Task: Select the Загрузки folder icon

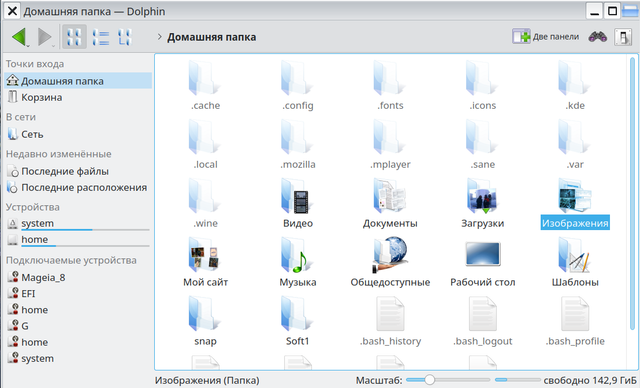Action: pos(482,196)
